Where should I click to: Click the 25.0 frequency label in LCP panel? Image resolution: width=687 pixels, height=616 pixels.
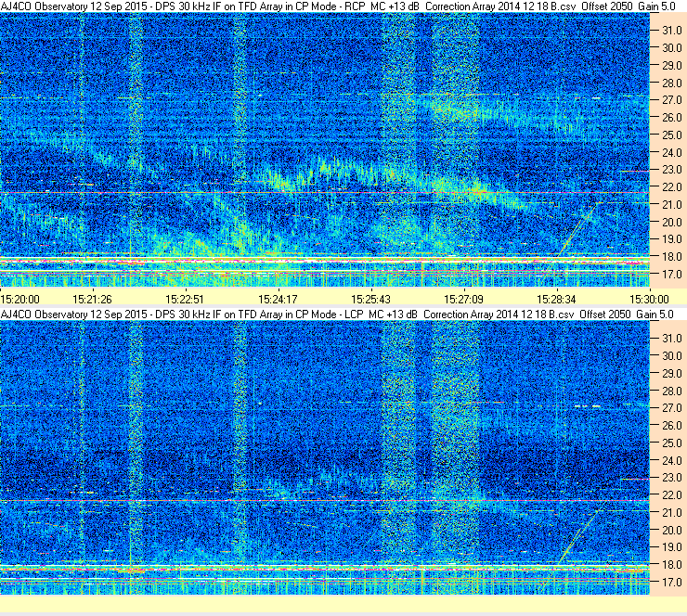pyautogui.click(x=672, y=443)
